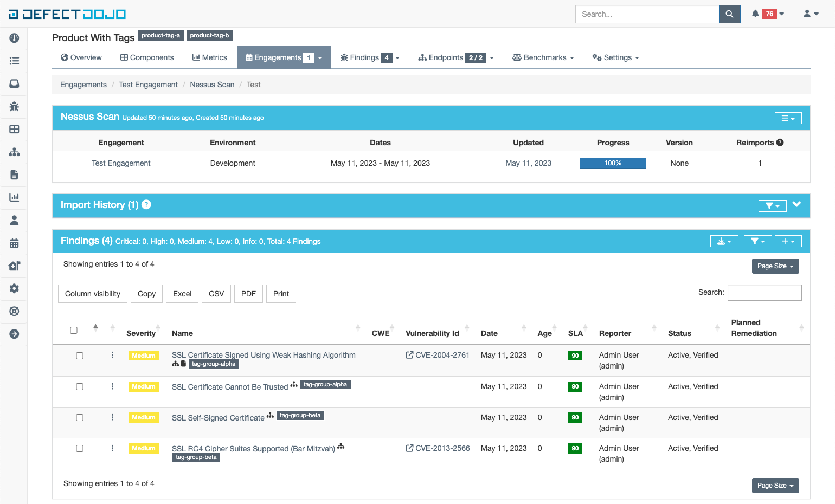This screenshot has width=835, height=504.
Task: Open the reports document icon in sidebar
Action: pyautogui.click(x=14, y=175)
